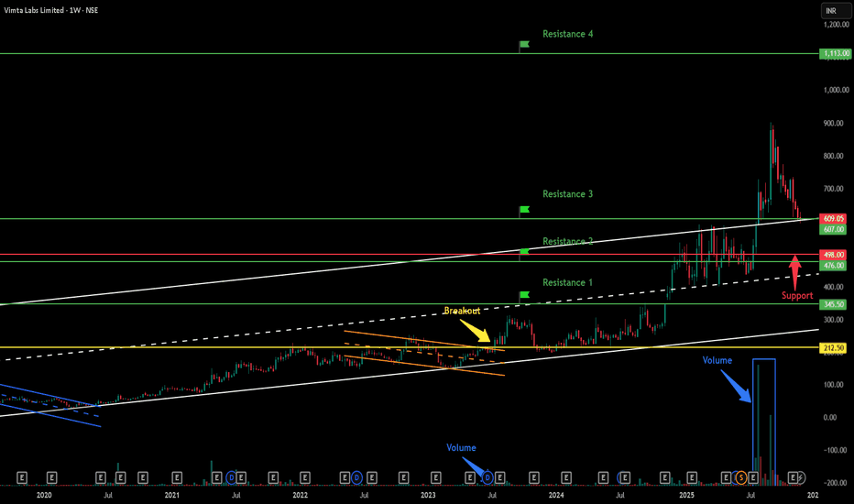This screenshot has width=854, height=504.
Task: Open earnings marker right after 2021 dividend marker
Action: (x=241, y=477)
